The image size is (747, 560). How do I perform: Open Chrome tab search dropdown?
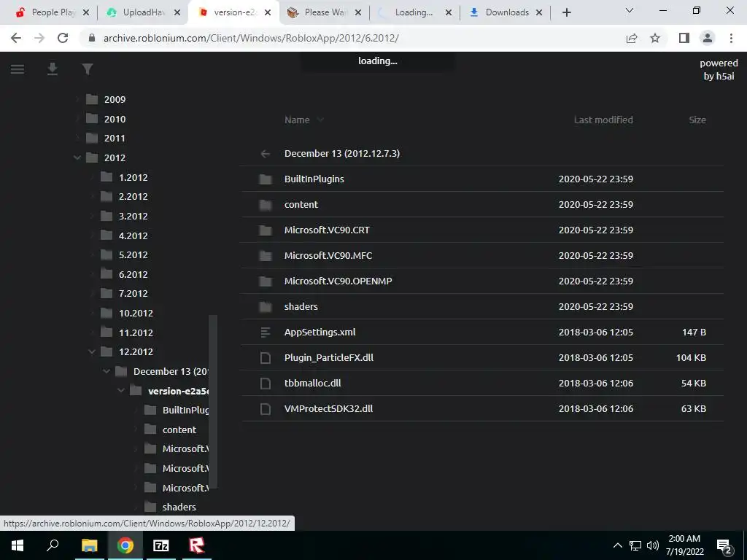[630, 10]
